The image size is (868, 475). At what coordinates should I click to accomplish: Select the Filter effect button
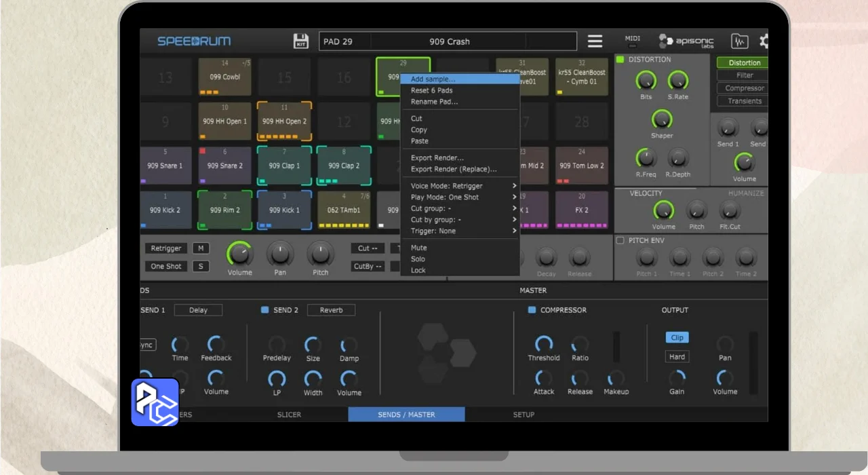[745, 75]
